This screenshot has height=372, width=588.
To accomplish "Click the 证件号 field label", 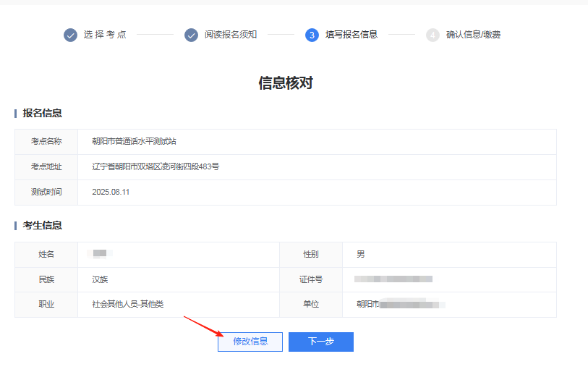I will tap(310, 279).
